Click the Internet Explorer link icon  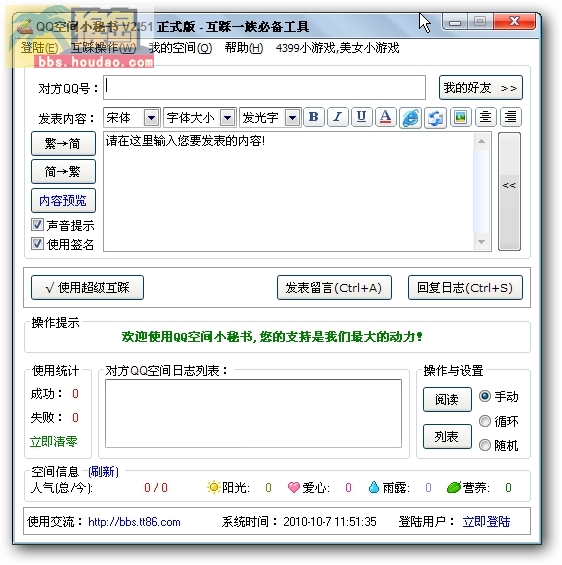point(411,117)
